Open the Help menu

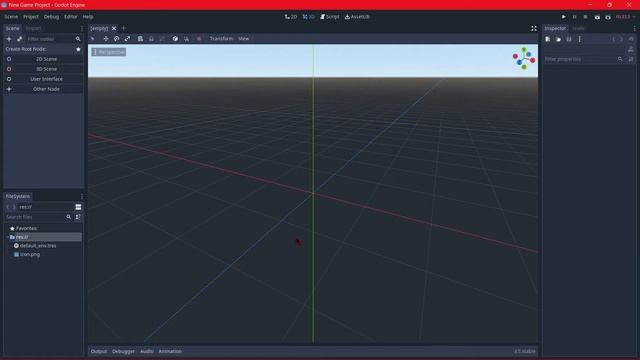(88, 17)
